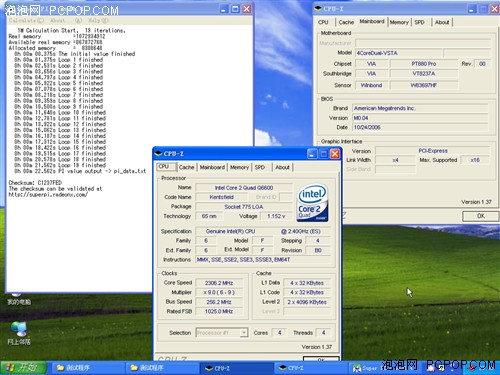Click the Sensor model W83697HF
This screenshot has width=500, height=375.
(x=424, y=85)
